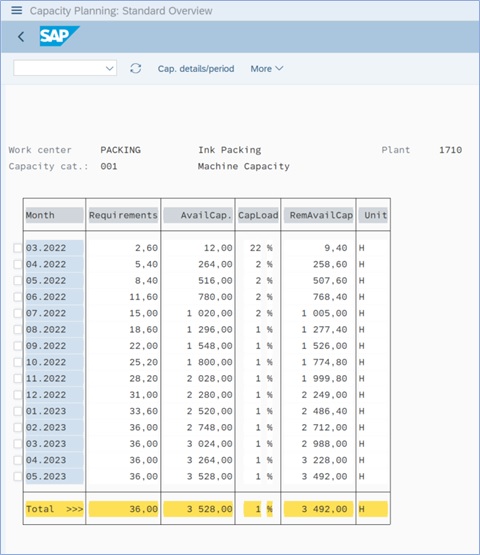Image resolution: width=480 pixels, height=555 pixels.
Task: Open the hamburger menu icon
Action: (17, 10)
